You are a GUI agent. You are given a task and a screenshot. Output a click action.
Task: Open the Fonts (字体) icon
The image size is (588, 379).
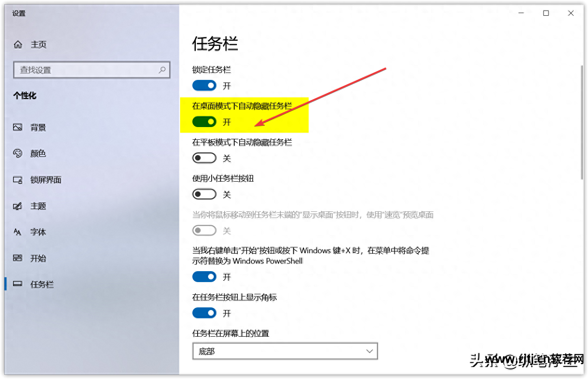pyautogui.click(x=17, y=232)
